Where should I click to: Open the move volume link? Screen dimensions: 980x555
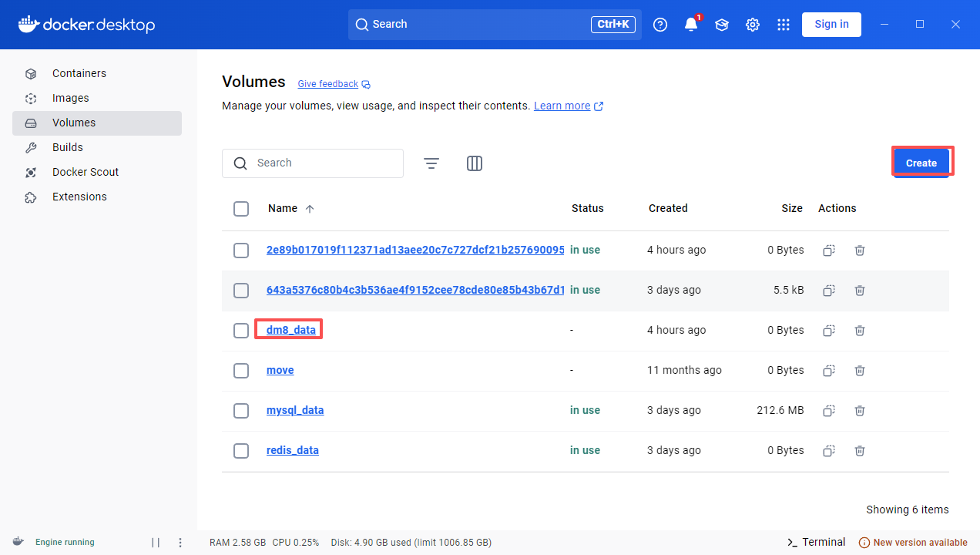(x=280, y=370)
